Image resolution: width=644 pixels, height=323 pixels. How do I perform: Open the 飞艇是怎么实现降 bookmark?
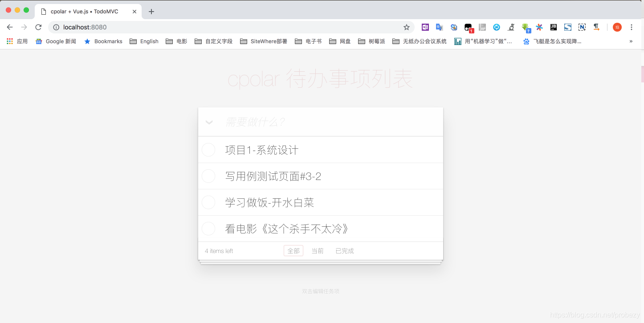tap(552, 41)
